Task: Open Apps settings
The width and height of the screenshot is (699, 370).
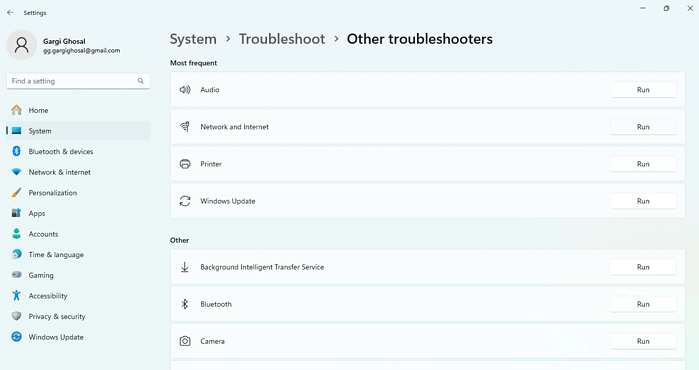Action: (x=78, y=213)
